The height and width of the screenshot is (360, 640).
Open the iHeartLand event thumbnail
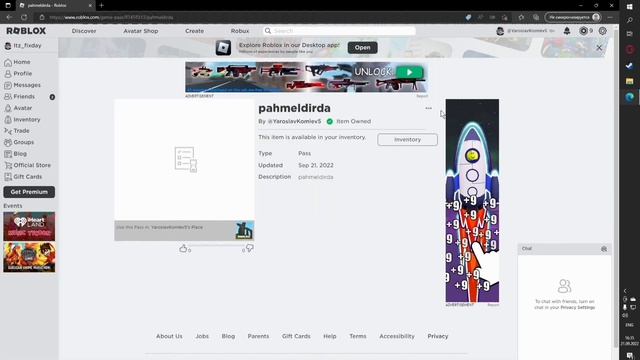click(x=29, y=227)
